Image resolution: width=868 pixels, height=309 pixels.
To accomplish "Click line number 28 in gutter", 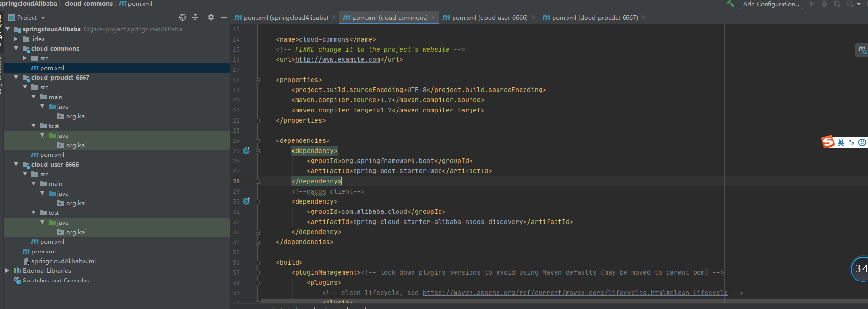I will coord(236,181).
